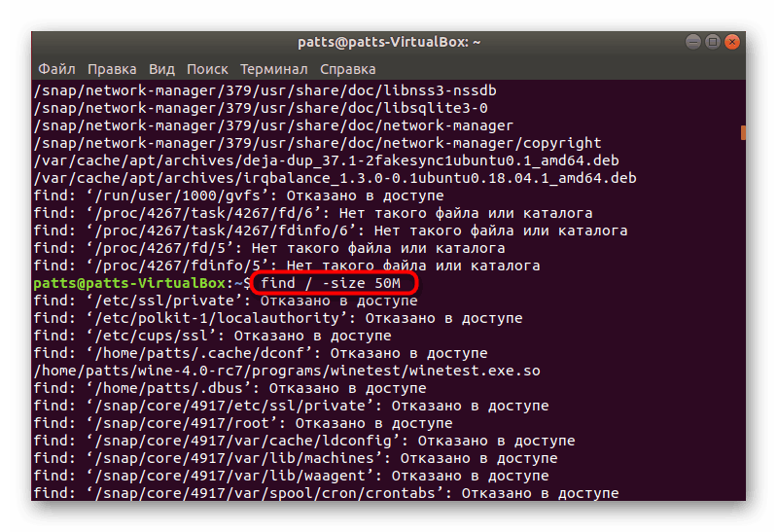Click the /proc/4267/fd/5 error line
This screenshot has width=777, height=532.
pos(269,248)
